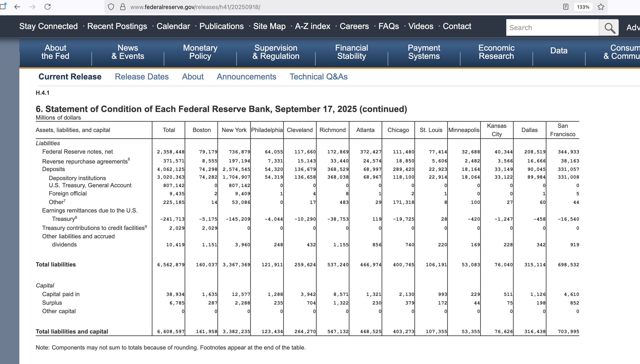Click the browser forward arrow
The width and height of the screenshot is (640, 364).
coord(32,7)
